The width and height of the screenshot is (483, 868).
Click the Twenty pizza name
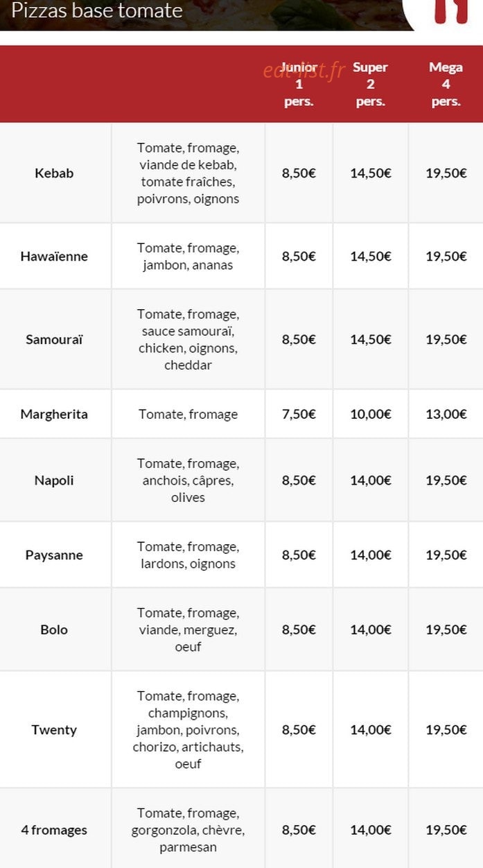54,729
